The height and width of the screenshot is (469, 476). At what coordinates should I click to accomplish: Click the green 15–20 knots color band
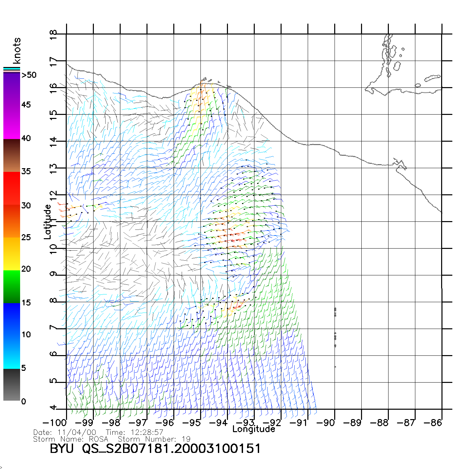coord(12,286)
